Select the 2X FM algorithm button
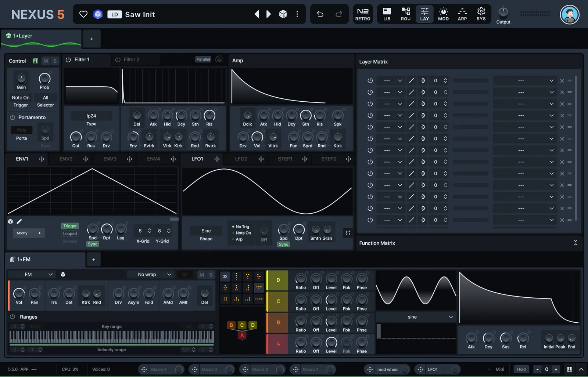 coord(225,276)
